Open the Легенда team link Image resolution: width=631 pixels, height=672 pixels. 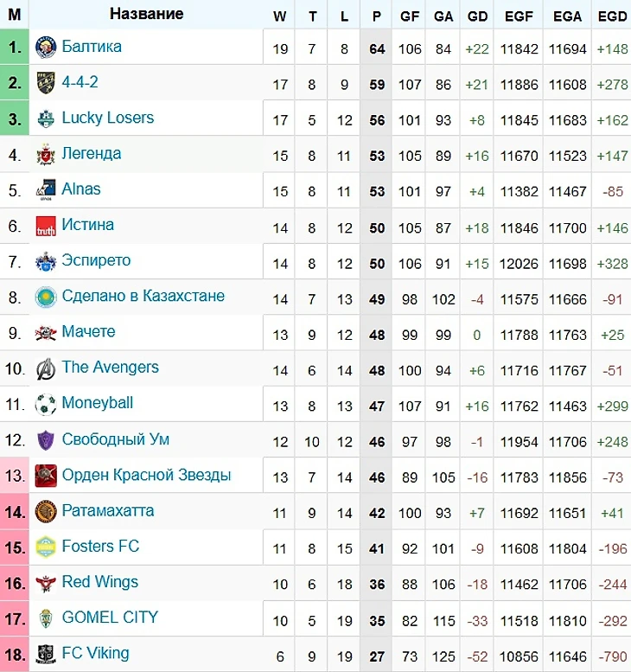92,154
